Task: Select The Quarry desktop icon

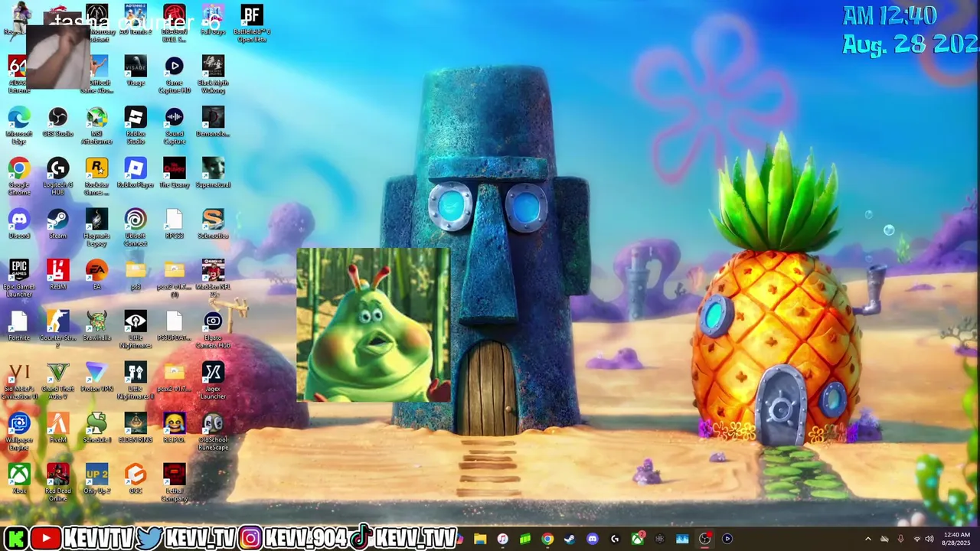Action: (x=175, y=173)
